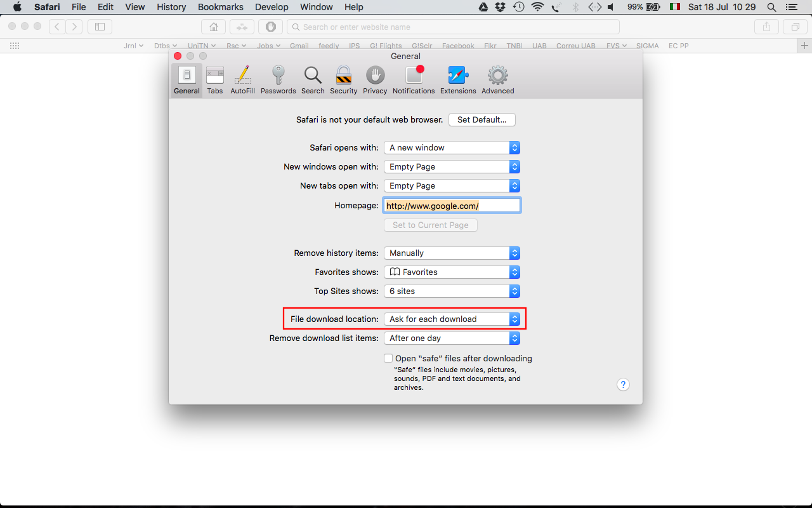Open the Bookmarks menu
The width and height of the screenshot is (812, 508).
(x=221, y=7)
